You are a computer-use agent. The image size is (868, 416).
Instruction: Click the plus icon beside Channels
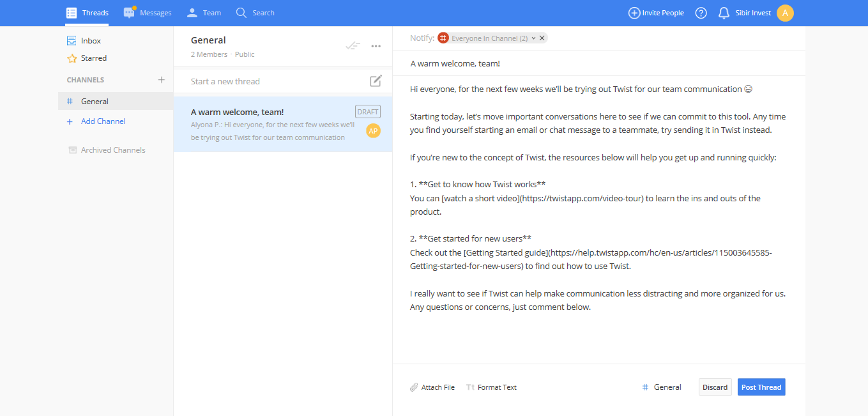[162, 80]
